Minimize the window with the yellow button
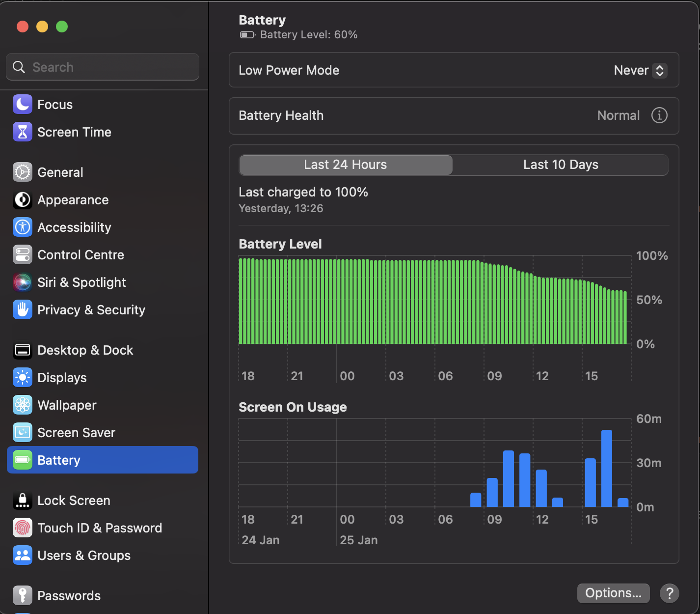Viewport: 700px width, 614px height. pos(42,27)
